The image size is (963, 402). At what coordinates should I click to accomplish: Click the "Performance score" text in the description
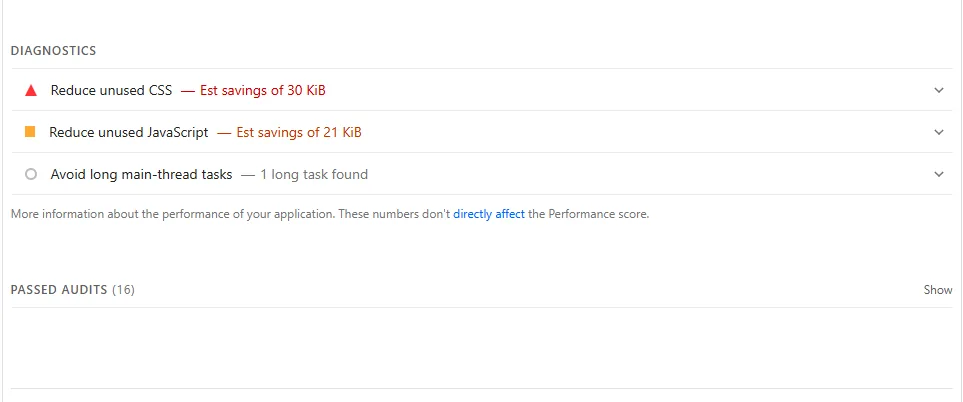598,214
